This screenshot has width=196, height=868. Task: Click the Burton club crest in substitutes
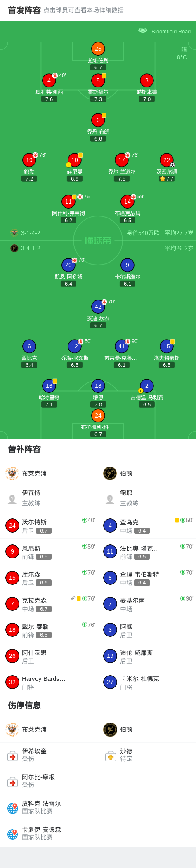pos(110,473)
